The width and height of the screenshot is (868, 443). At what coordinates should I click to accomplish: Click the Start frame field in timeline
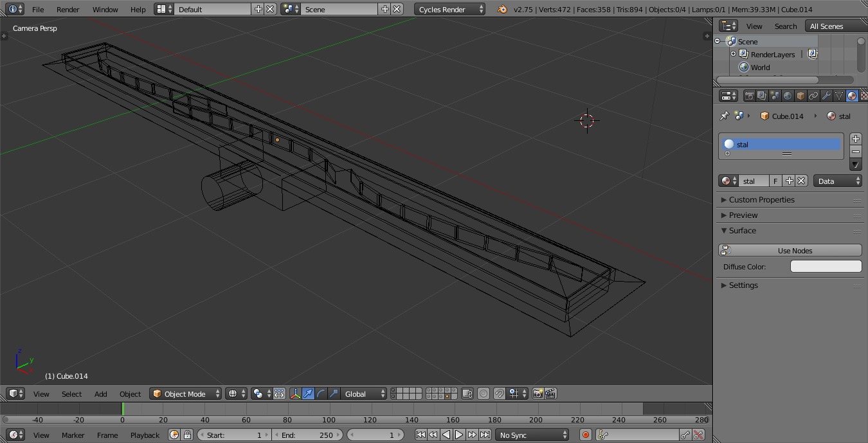pos(235,435)
